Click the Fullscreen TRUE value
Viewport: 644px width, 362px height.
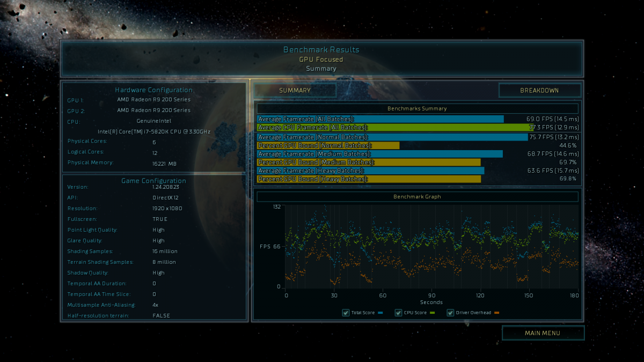(160, 219)
